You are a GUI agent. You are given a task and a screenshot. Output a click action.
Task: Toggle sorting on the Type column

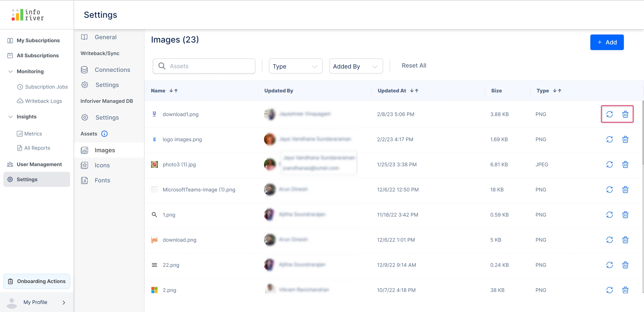coord(557,91)
